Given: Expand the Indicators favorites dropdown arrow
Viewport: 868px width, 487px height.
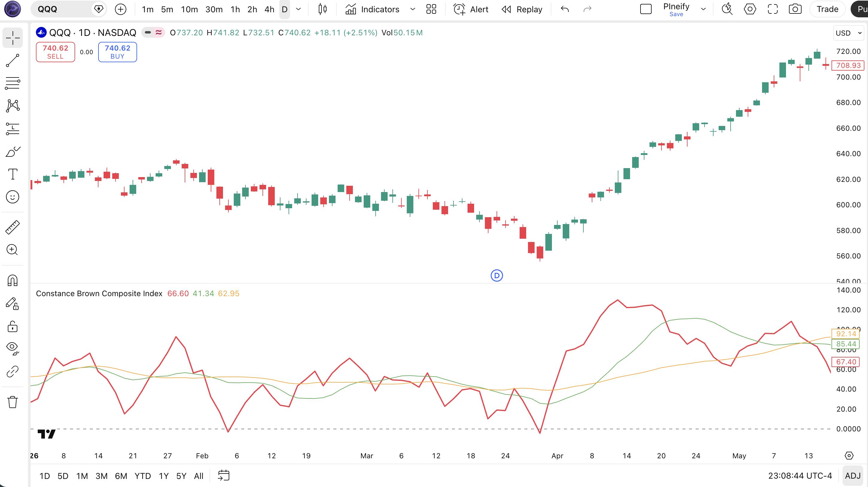Looking at the screenshot, I should pyautogui.click(x=412, y=9).
